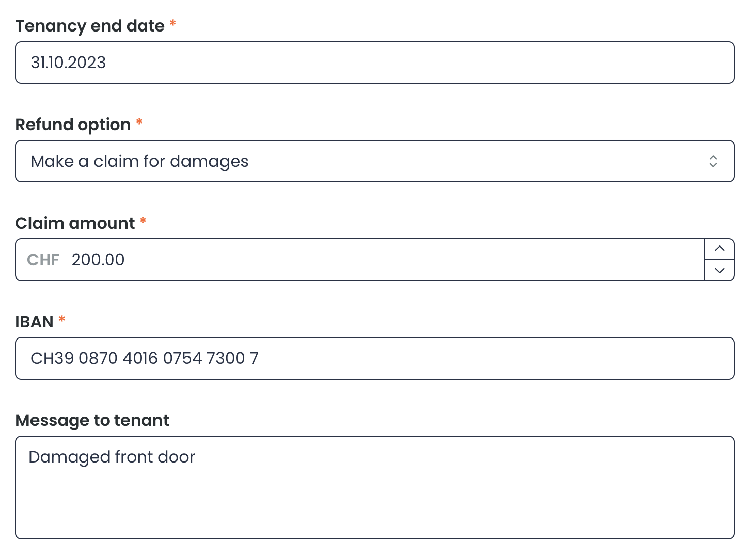Screen dimensions: 756x554
Task: Click the IBAN field label
Action: click(35, 321)
